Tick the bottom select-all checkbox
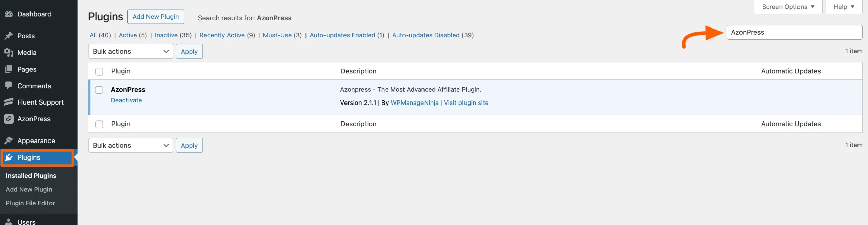 [x=99, y=124]
